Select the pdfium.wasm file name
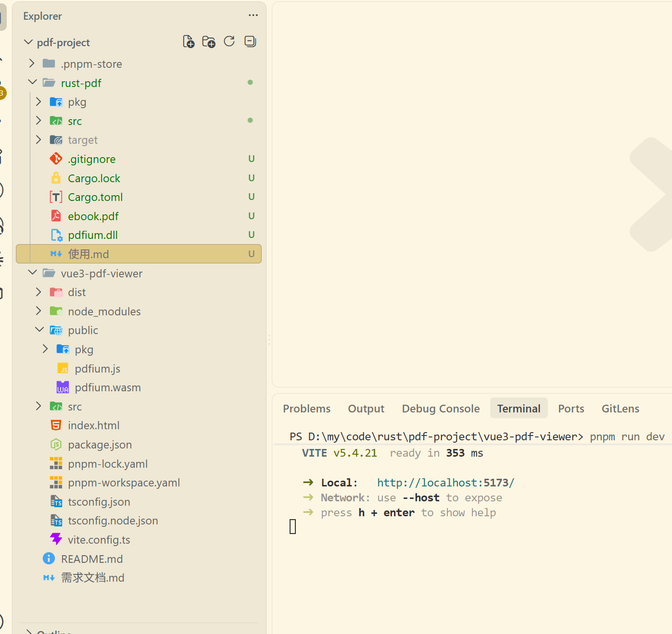The image size is (672, 634). pyautogui.click(x=108, y=387)
